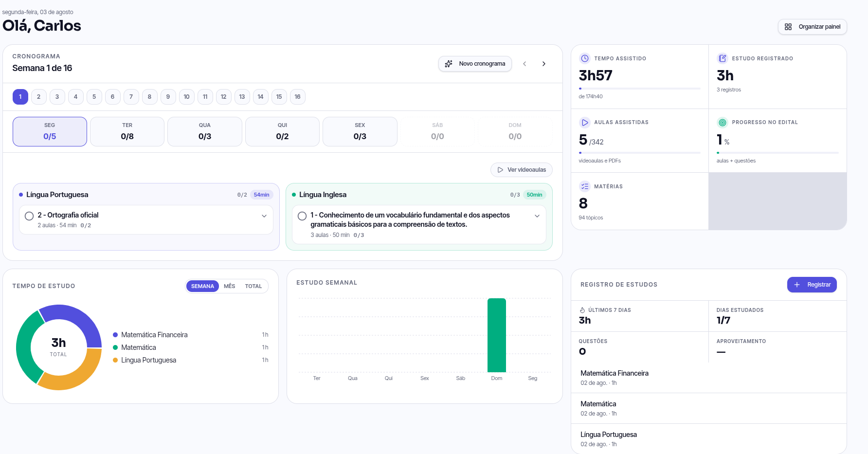868x454 pixels.
Task: Click the clock icon beside Tempo Assistido
Action: (585, 58)
